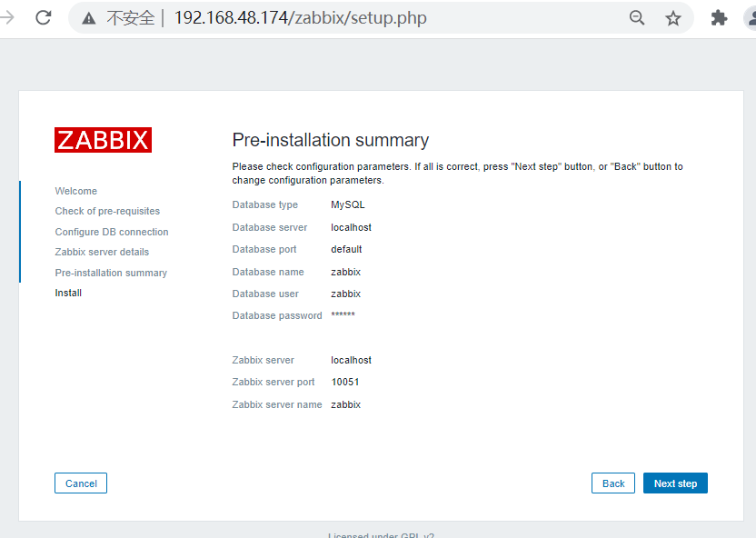
Task: Click the ZABBIX logo
Action: pyautogui.click(x=104, y=140)
